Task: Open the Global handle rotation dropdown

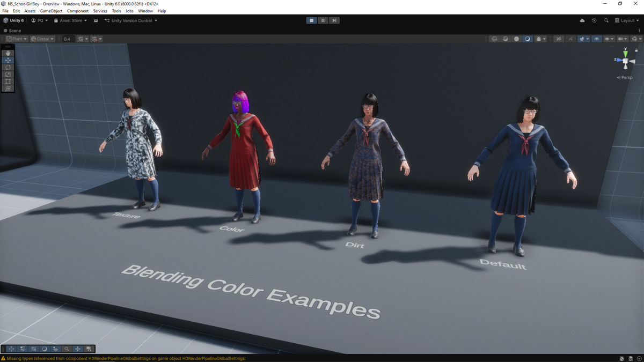Action: pyautogui.click(x=42, y=39)
